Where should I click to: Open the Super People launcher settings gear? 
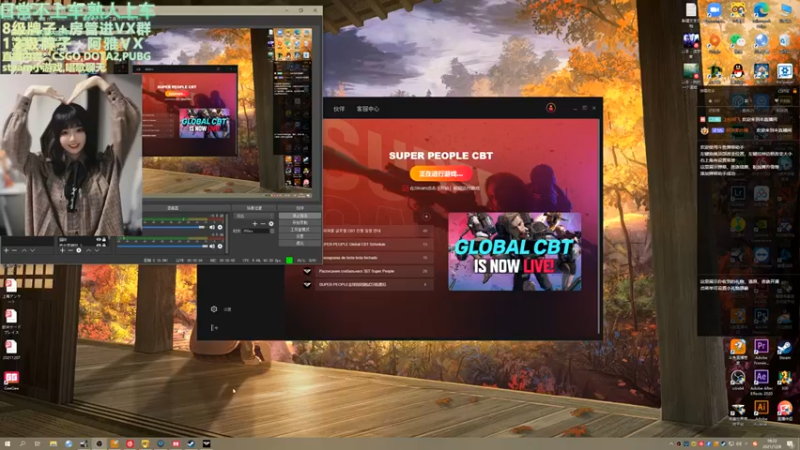point(214,309)
